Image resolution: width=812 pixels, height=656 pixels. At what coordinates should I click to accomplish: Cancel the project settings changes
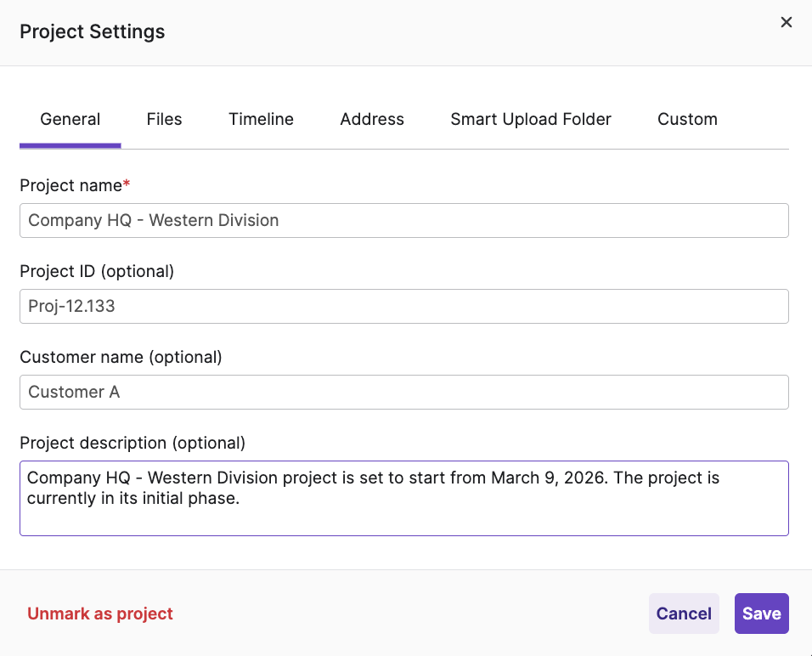(x=684, y=613)
